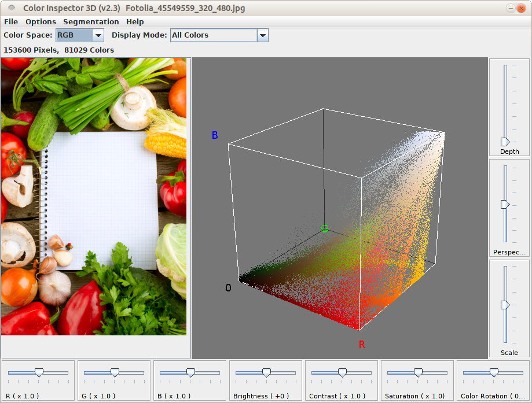This screenshot has width=532, height=403.
Task: Open the All Colors display mode box
Action: coord(219,35)
